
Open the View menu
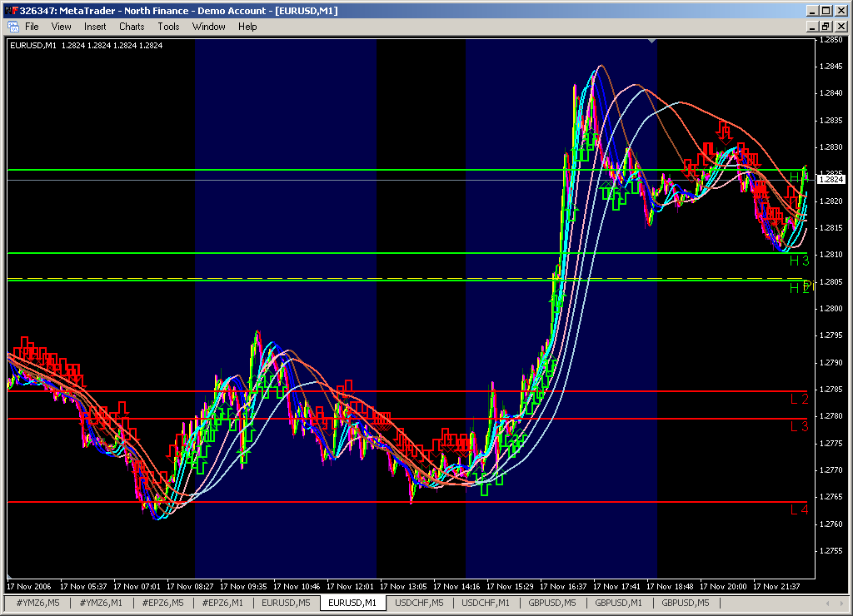(x=62, y=27)
